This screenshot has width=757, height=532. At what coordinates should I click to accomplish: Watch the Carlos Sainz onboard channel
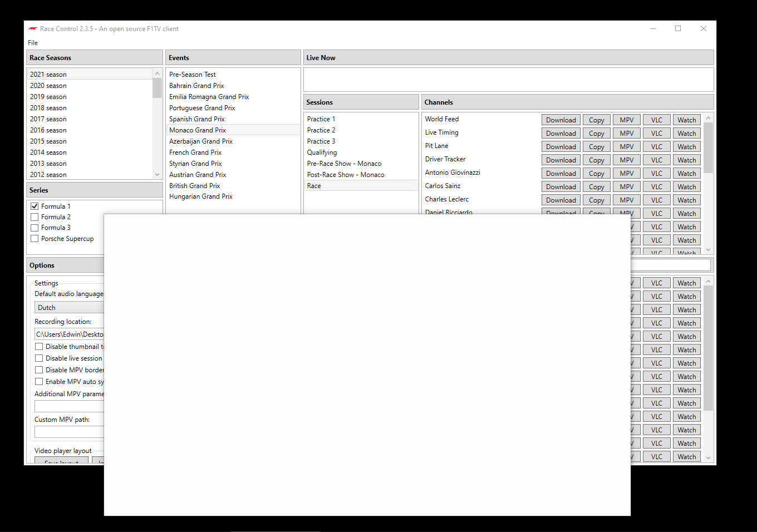[x=686, y=186]
